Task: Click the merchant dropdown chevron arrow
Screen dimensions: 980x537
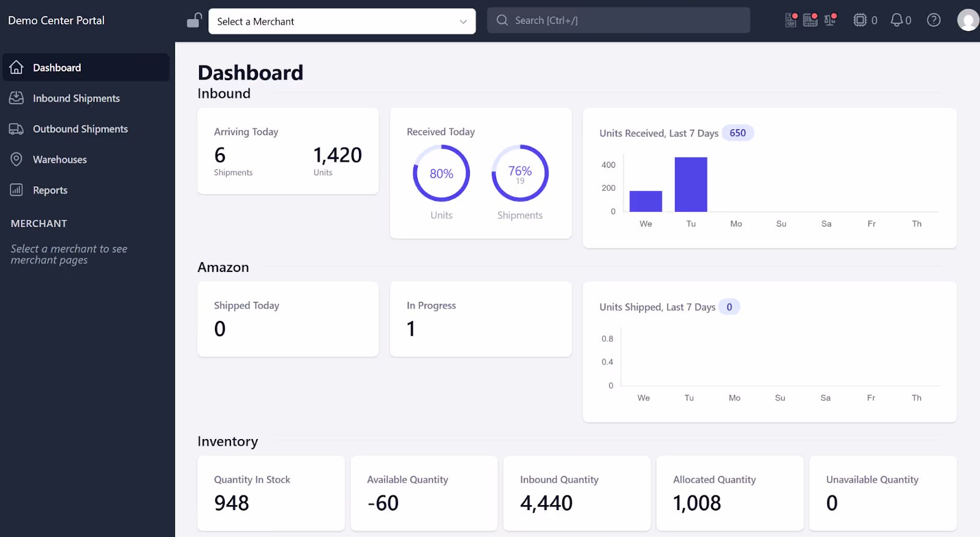Action: [463, 22]
